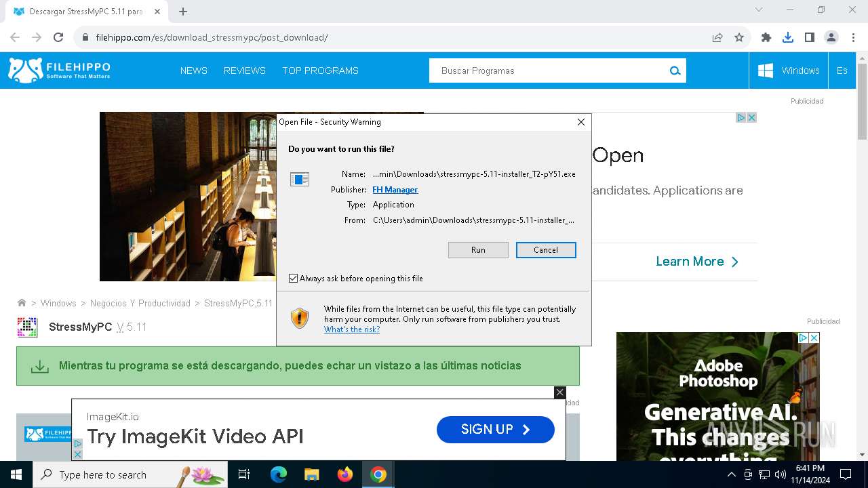868x488 pixels.
Task: Bookmark this page with the star icon
Action: coord(739,37)
